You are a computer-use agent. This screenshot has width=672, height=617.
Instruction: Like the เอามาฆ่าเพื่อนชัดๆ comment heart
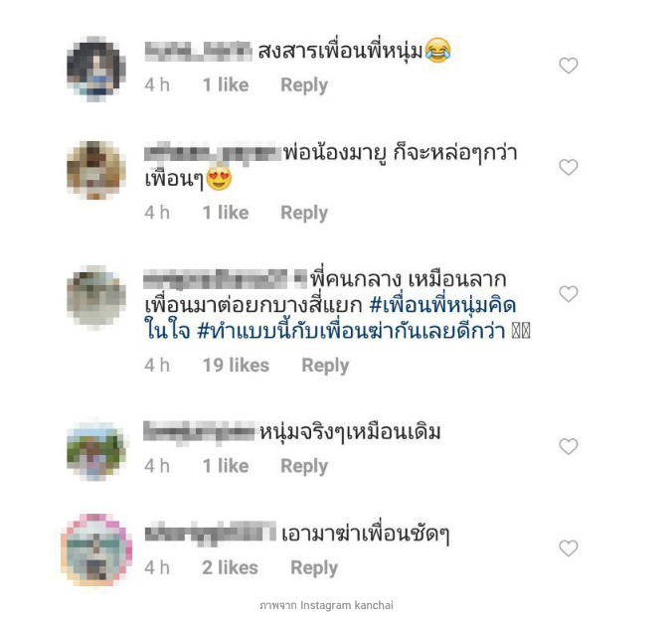(x=569, y=548)
